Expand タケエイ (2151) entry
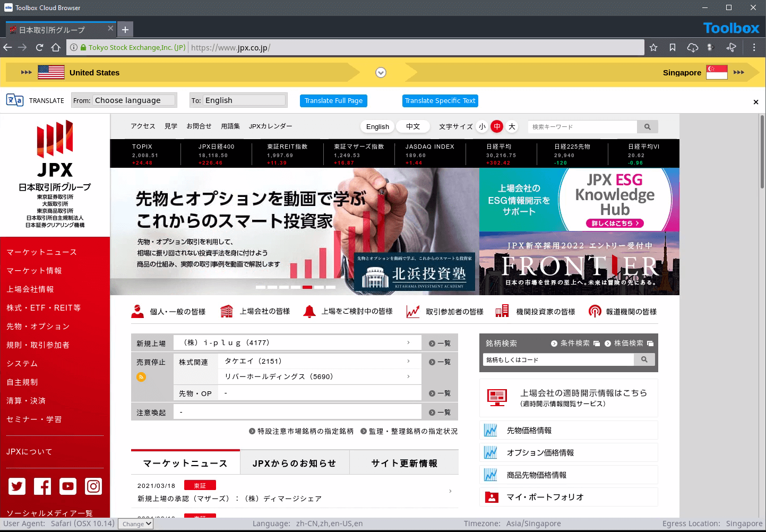Screen dimensions: 766x532 [x=320, y=361]
